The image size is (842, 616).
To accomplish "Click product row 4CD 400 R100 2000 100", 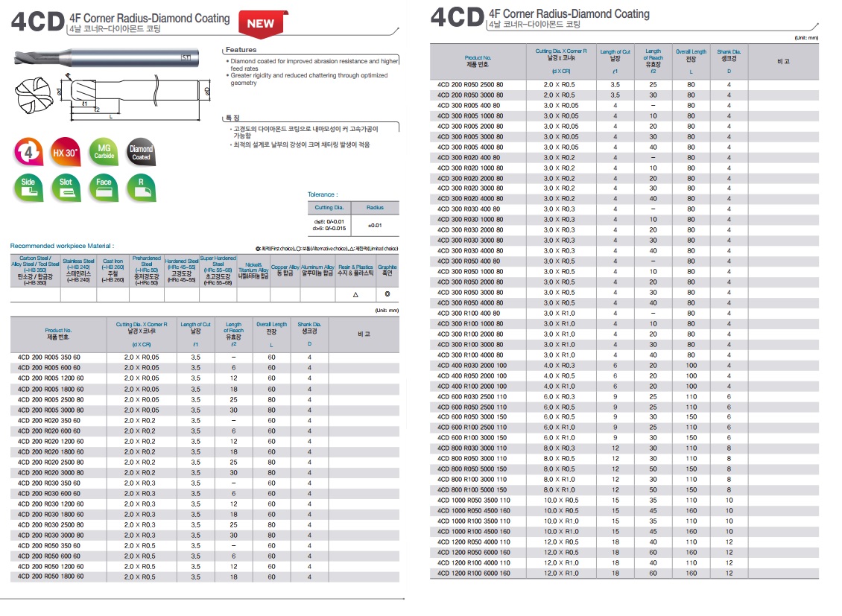I will click(624, 387).
